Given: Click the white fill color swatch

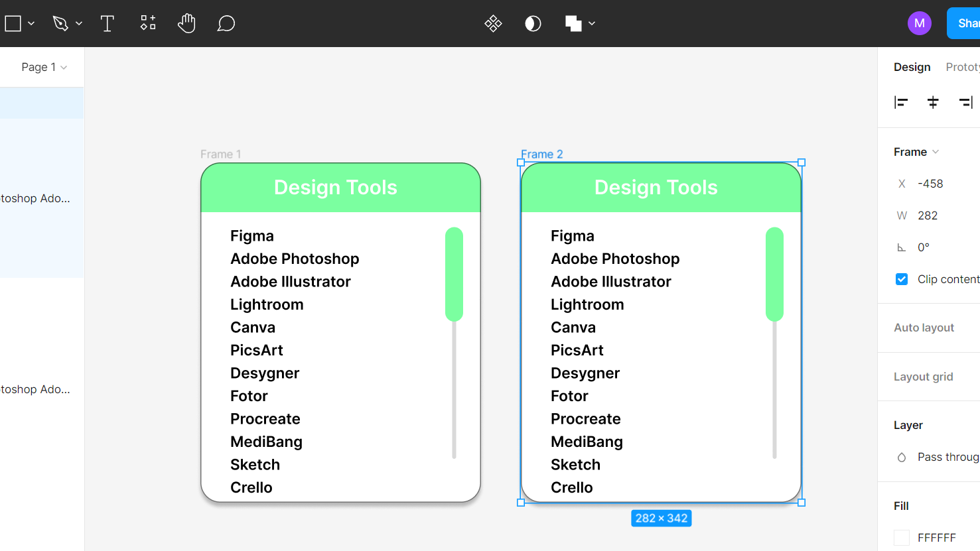Looking at the screenshot, I should point(902,538).
